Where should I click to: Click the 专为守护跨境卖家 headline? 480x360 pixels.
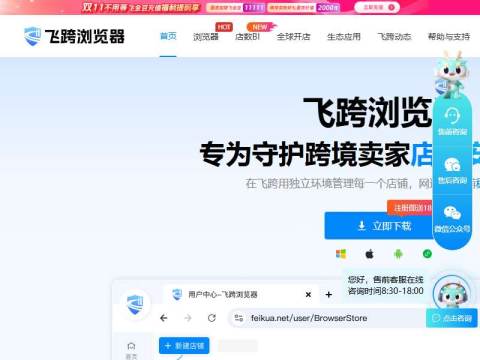[305, 154]
